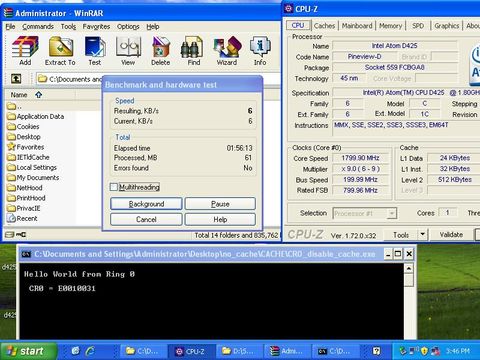Screen dimensions: 480x360
Task: Click the CPU-Z title bar icon
Action: click(x=289, y=8)
